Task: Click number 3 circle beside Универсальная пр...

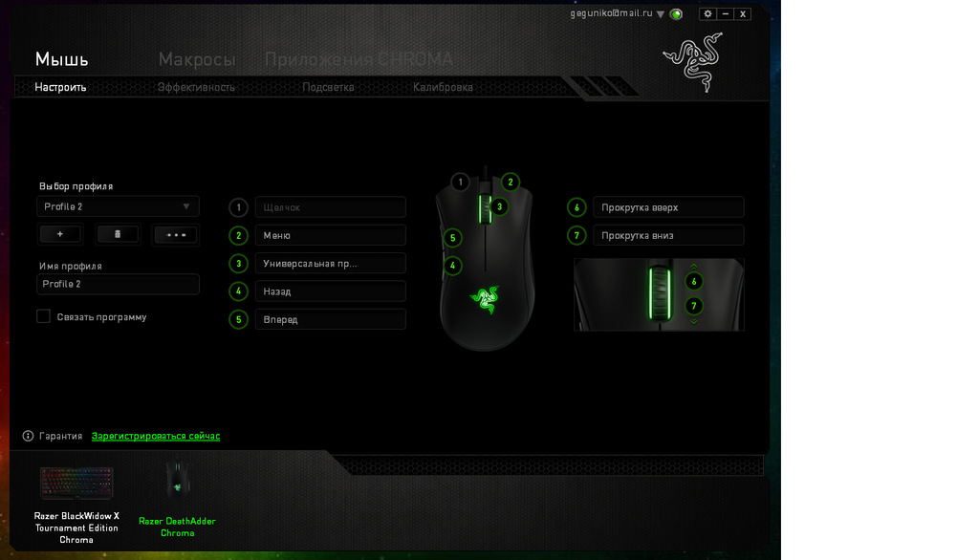Action: [x=238, y=264]
